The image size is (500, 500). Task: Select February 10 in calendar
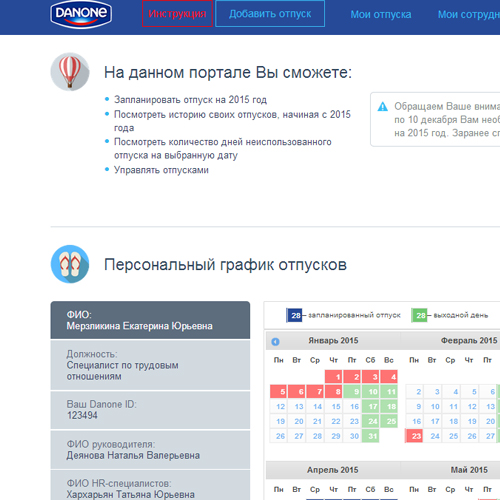pos(433,407)
